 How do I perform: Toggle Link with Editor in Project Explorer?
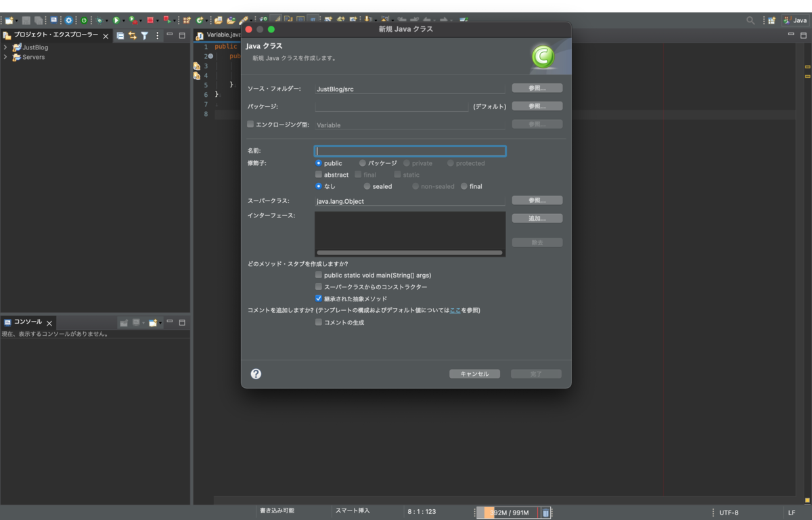(133, 35)
